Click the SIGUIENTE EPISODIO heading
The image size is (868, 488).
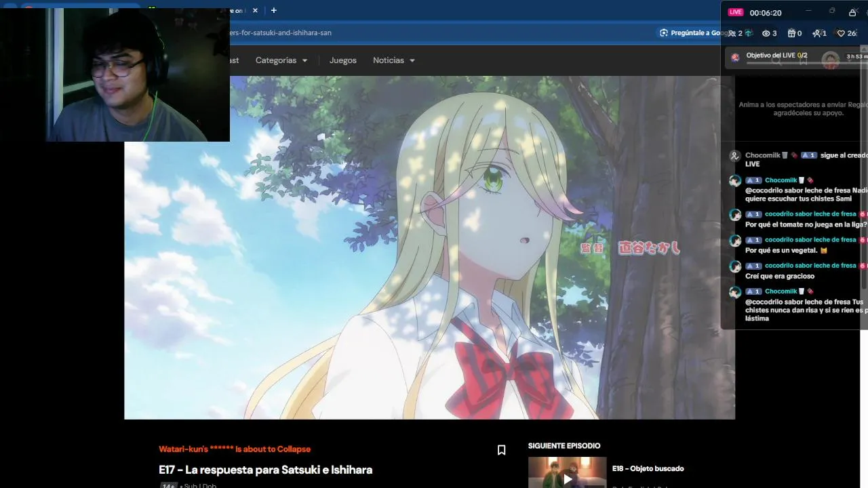pos(564,446)
